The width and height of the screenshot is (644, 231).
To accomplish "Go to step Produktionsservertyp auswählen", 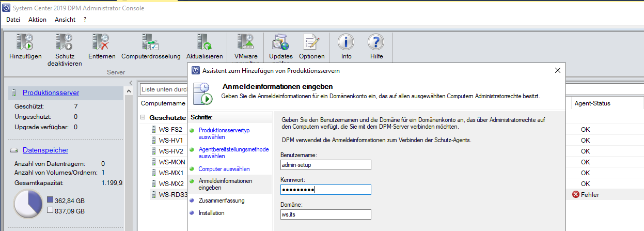I will (224, 134).
